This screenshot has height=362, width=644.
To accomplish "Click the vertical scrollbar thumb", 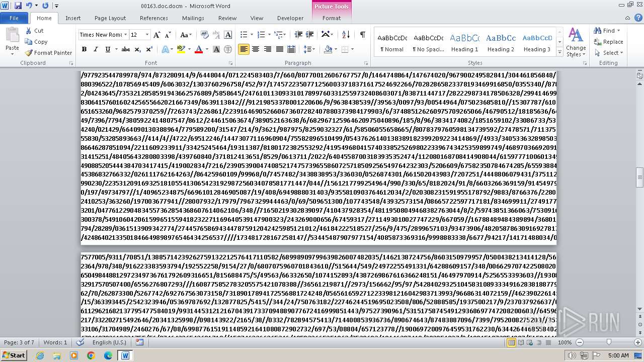I will tap(640, 176).
